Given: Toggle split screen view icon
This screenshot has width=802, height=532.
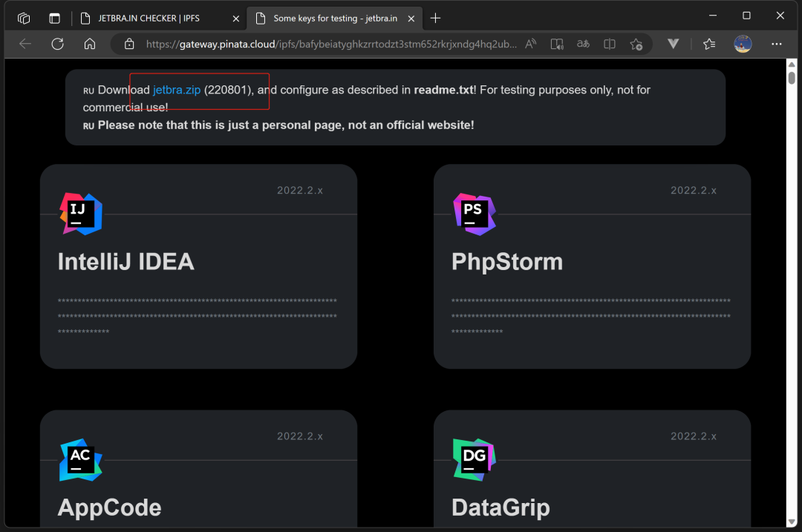Looking at the screenshot, I should (609, 44).
